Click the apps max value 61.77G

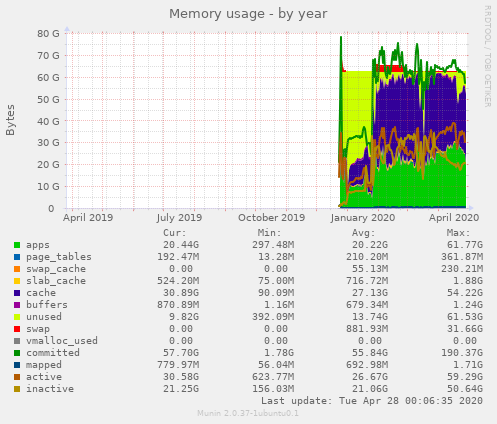pyautogui.click(x=465, y=245)
